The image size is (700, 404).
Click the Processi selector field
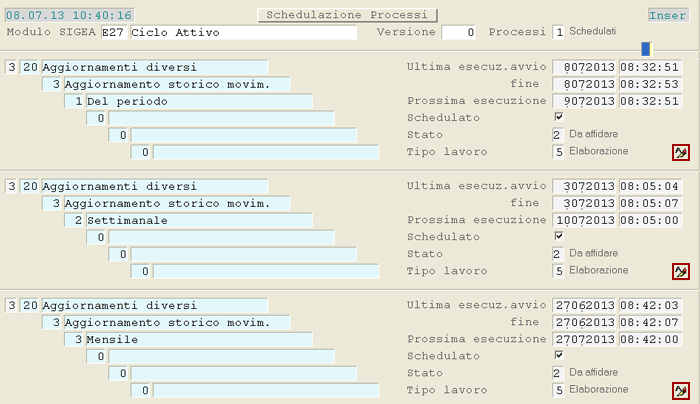click(558, 32)
